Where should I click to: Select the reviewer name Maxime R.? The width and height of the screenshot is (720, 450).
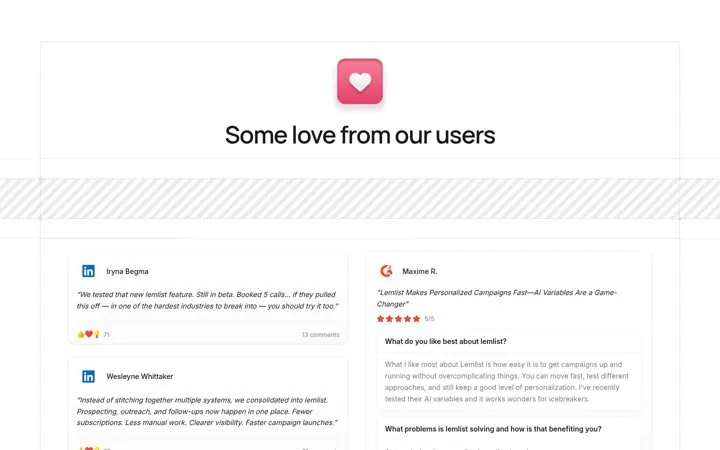pyautogui.click(x=420, y=271)
